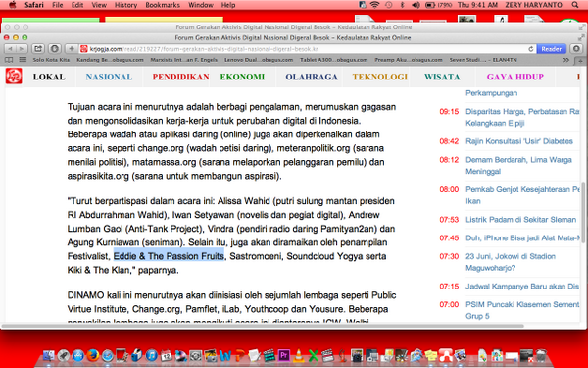
Task: Go to the NASIONAL section
Action: pyautogui.click(x=109, y=77)
